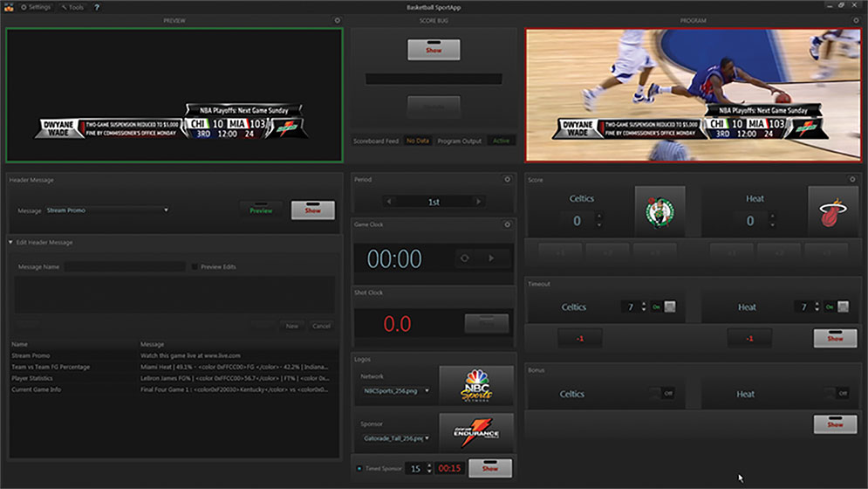Click the Celtics team logo
Screen dimensions: 868x489
(x=660, y=211)
